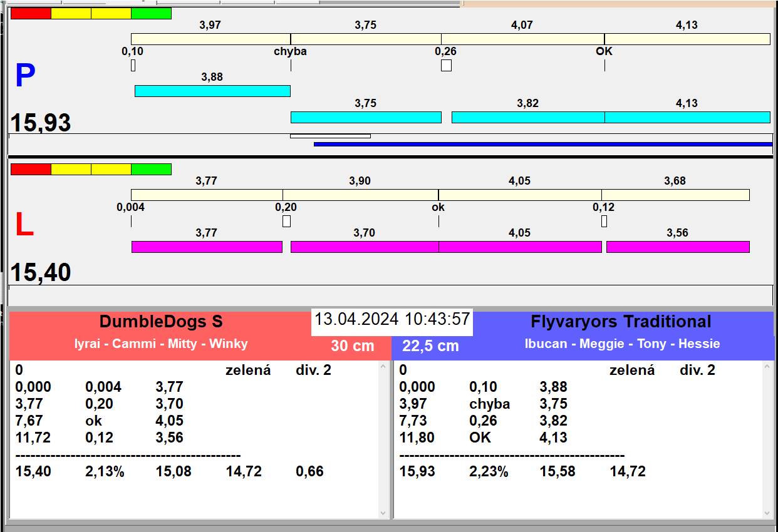The width and height of the screenshot is (778, 532).
Task: Click the 30 cm jump height label
Action: pyautogui.click(x=353, y=345)
